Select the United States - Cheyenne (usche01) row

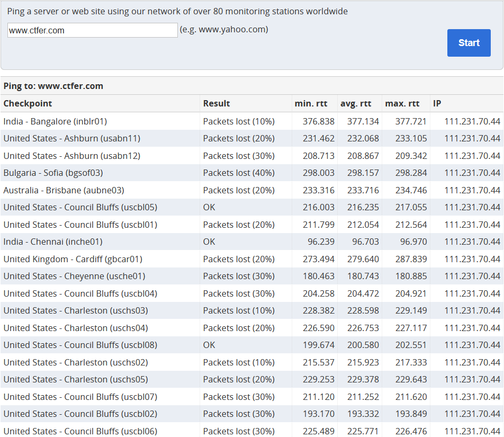click(x=74, y=276)
